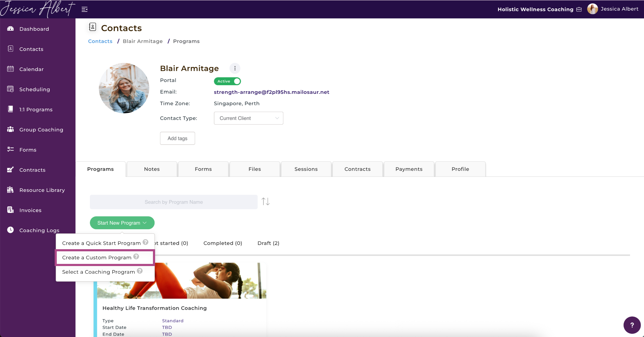Open Resource Library from the sidebar label
This screenshot has width=644, height=337.
pos(42,190)
